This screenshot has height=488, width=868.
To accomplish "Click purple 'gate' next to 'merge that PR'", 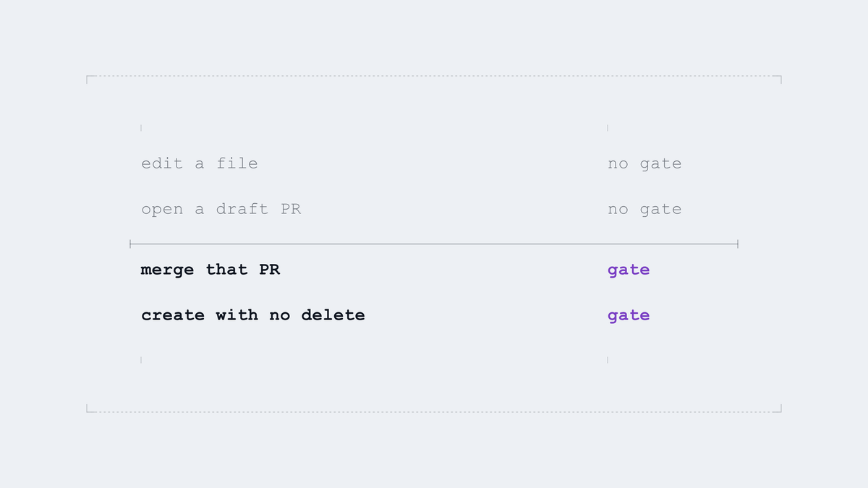I will 629,270.
